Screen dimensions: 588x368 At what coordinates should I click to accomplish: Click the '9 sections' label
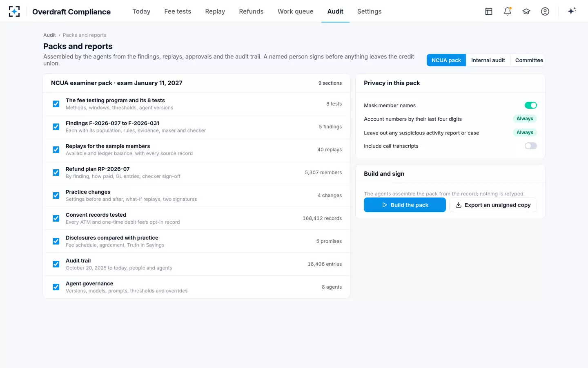click(330, 83)
